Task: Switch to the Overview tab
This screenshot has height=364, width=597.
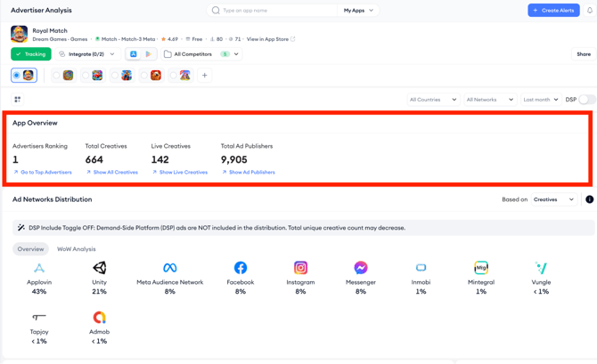Action: (x=30, y=249)
